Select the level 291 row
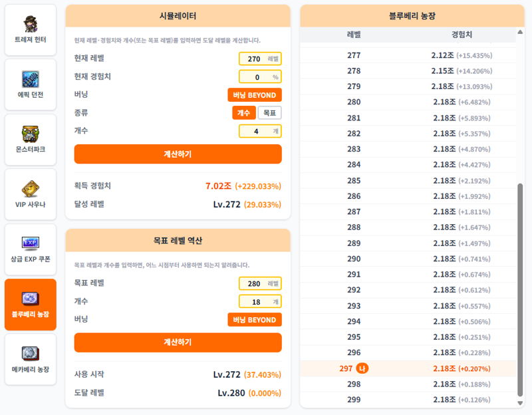This screenshot has height=415, width=532. coord(408,275)
